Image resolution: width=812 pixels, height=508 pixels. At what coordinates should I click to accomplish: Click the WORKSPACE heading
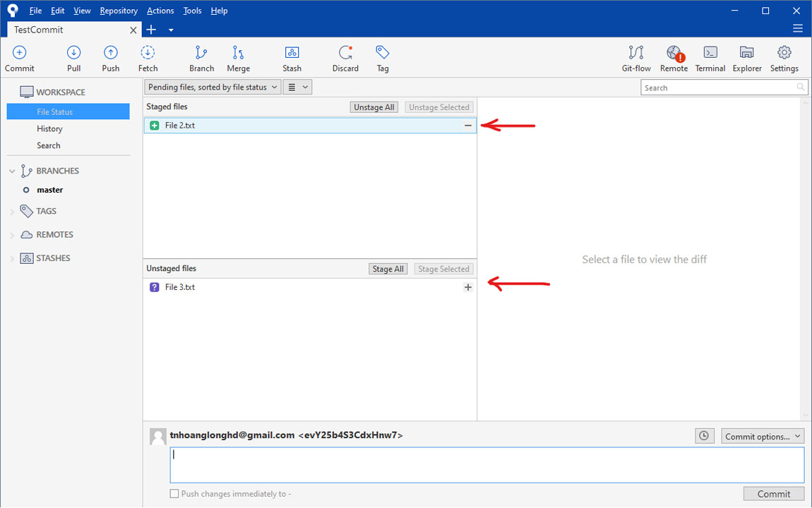click(x=61, y=92)
